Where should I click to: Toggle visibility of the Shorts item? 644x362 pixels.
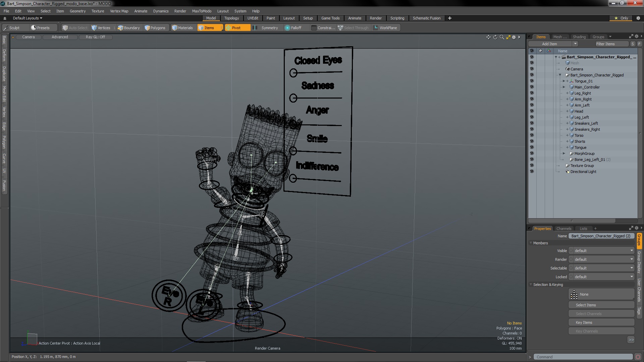point(532,141)
